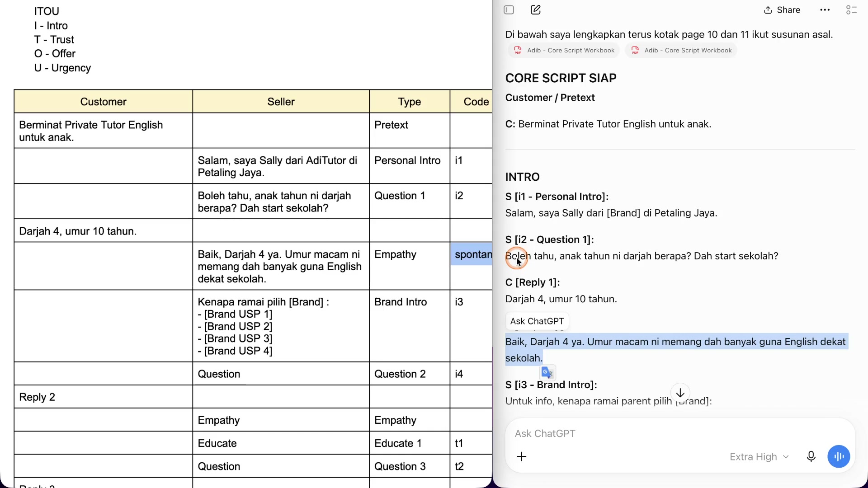Image resolution: width=868 pixels, height=488 pixels.
Task: Click 'Berminat Private Tutor English untuk anak.' table cell
Action: (x=103, y=131)
